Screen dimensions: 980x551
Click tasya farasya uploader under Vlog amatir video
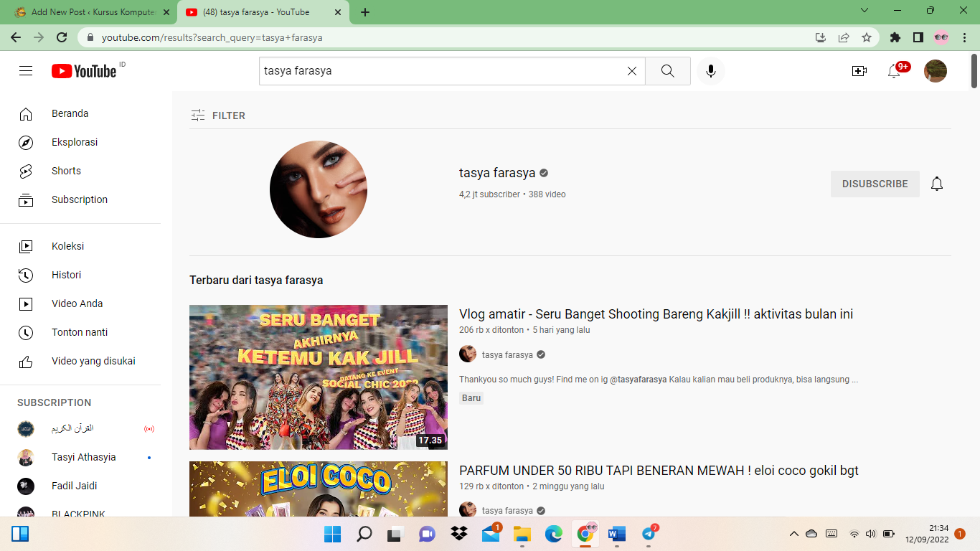pyautogui.click(x=507, y=354)
